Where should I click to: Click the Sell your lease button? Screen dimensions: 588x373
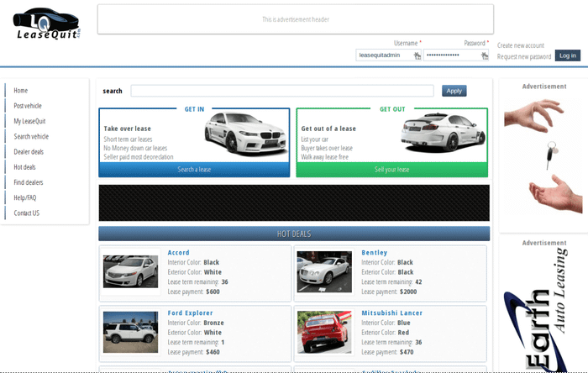[392, 170]
